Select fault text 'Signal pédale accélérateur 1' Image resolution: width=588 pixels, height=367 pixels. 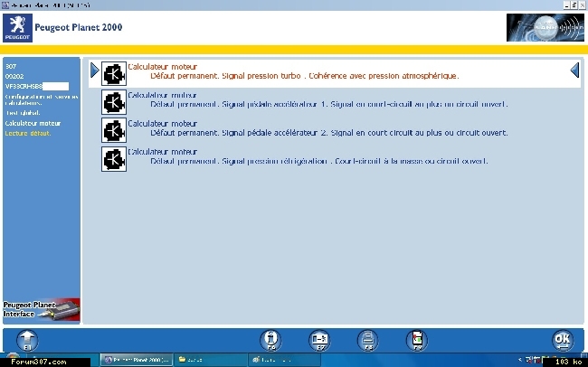point(275,104)
